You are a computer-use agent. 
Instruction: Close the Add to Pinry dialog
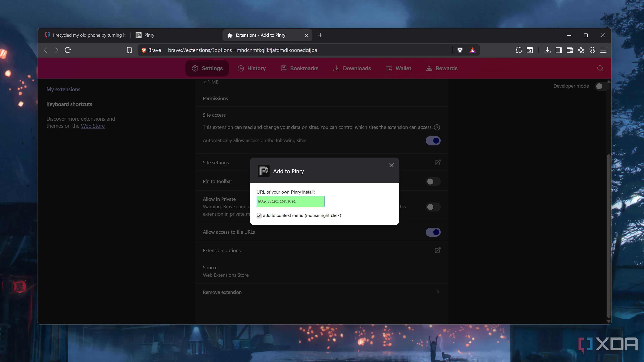pos(391,165)
